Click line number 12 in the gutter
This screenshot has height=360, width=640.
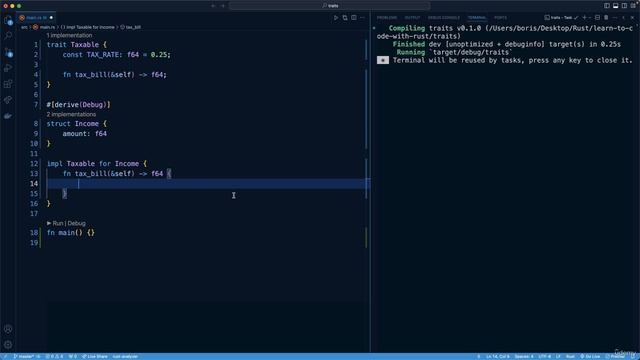point(34,164)
